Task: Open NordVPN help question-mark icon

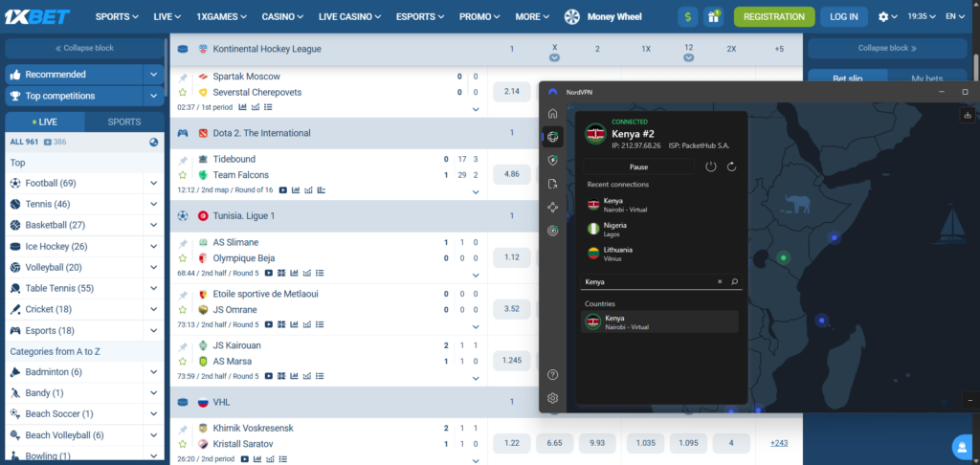Action: pyautogui.click(x=552, y=375)
